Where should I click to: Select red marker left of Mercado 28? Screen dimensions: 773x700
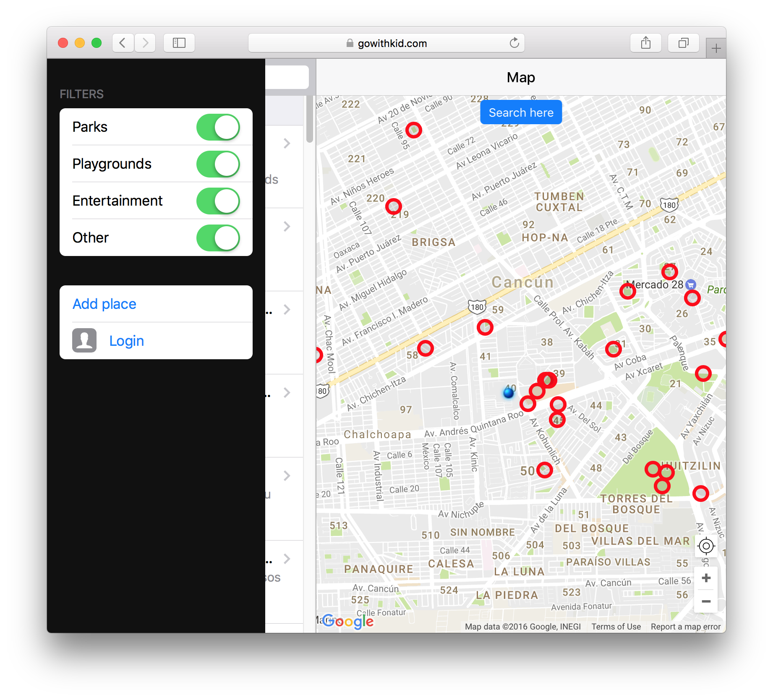click(628, 290)
